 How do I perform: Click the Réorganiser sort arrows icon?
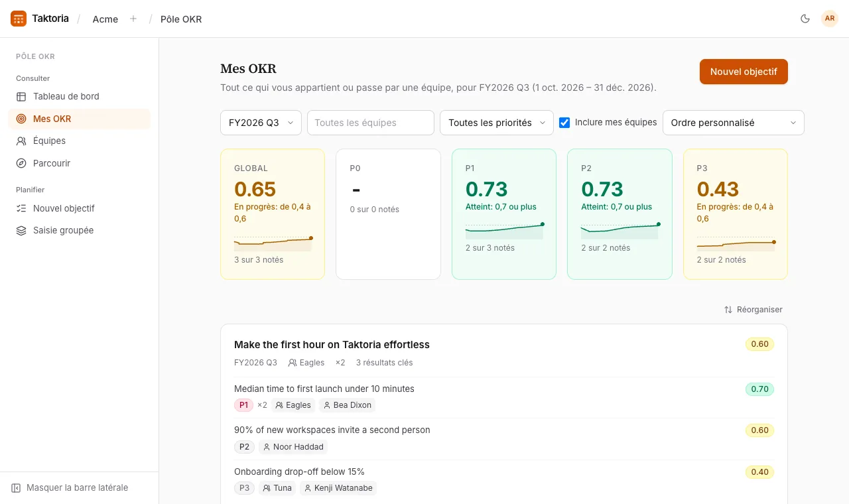pos(728,310)
